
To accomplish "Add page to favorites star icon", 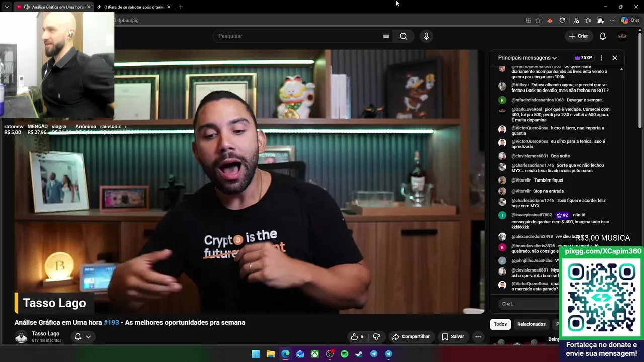I will (x=538, y=20).
